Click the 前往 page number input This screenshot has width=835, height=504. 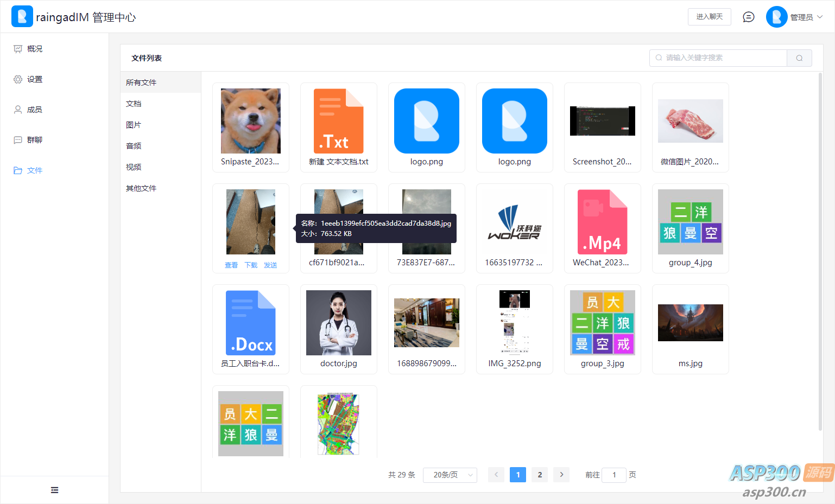[615, 475]
